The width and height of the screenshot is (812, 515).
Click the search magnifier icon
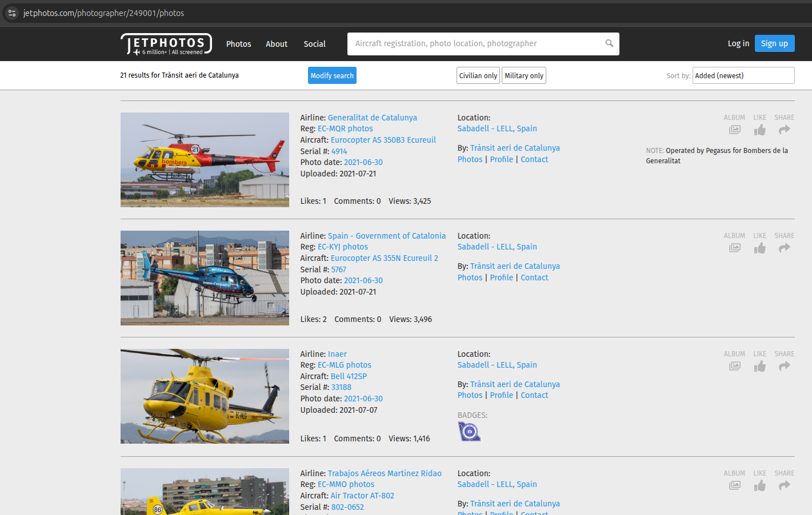click(609, 43)
